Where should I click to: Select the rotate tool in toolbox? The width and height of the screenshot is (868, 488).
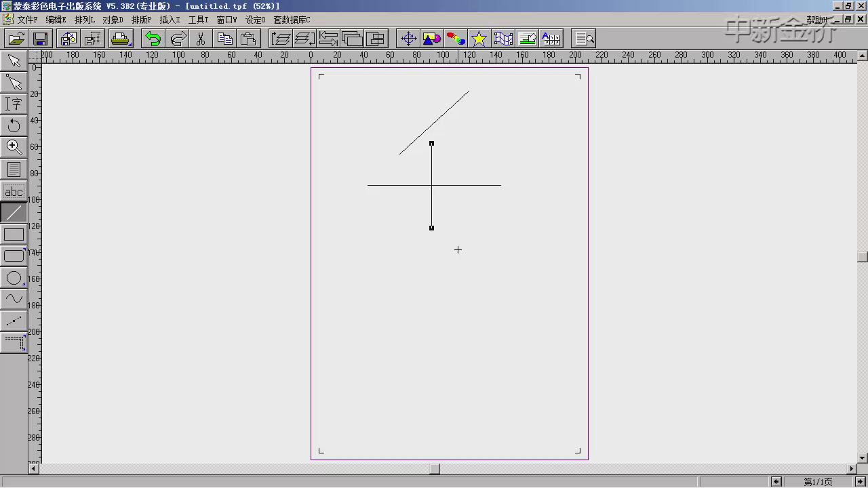[x=14, y=126]
